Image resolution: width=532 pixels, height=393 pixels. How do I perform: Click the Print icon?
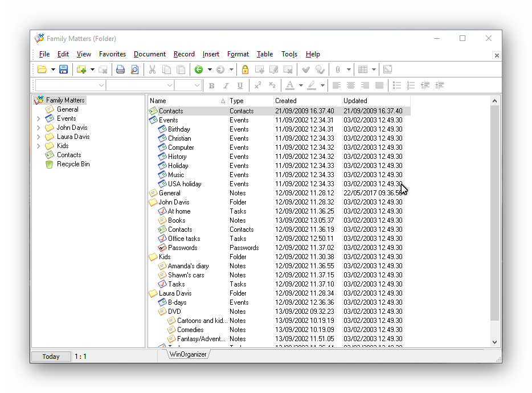(120, 69)
